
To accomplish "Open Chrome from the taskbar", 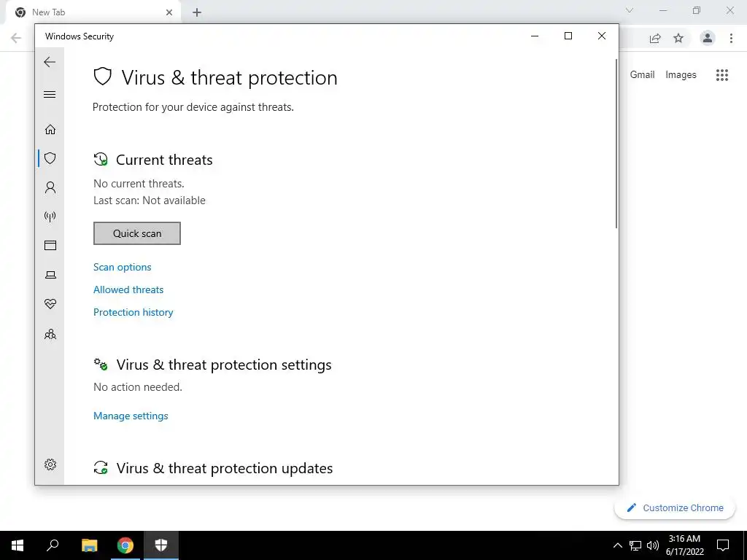I will [125, 545].
